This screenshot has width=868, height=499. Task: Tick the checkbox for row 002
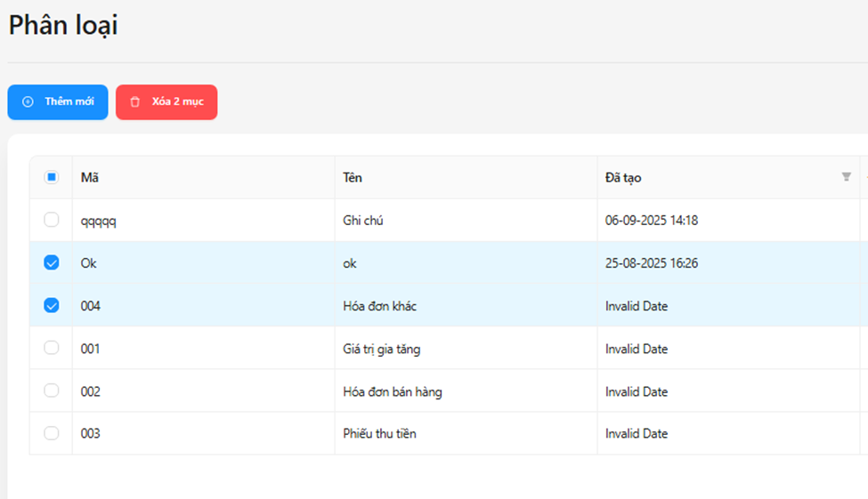(x=52, y=390)
